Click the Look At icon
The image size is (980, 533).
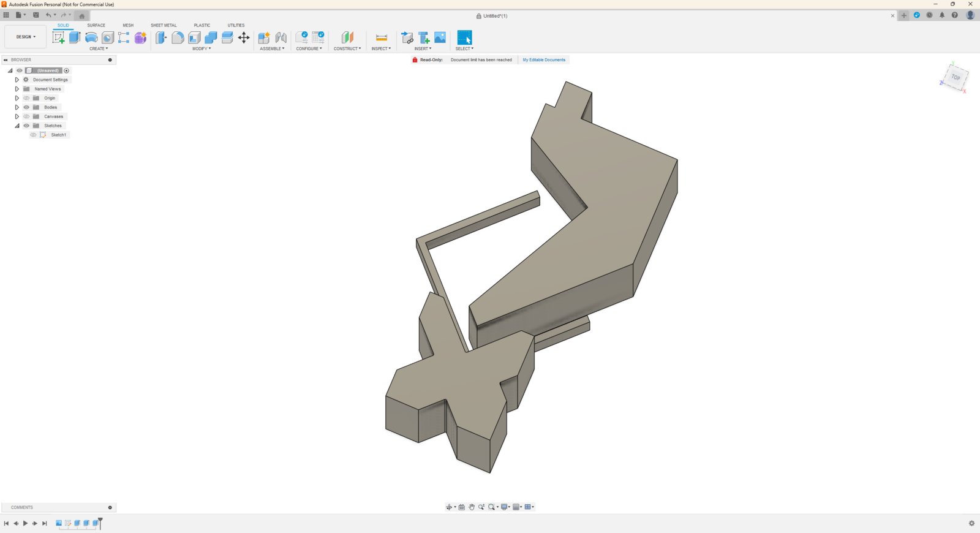(x=462, y=507)
